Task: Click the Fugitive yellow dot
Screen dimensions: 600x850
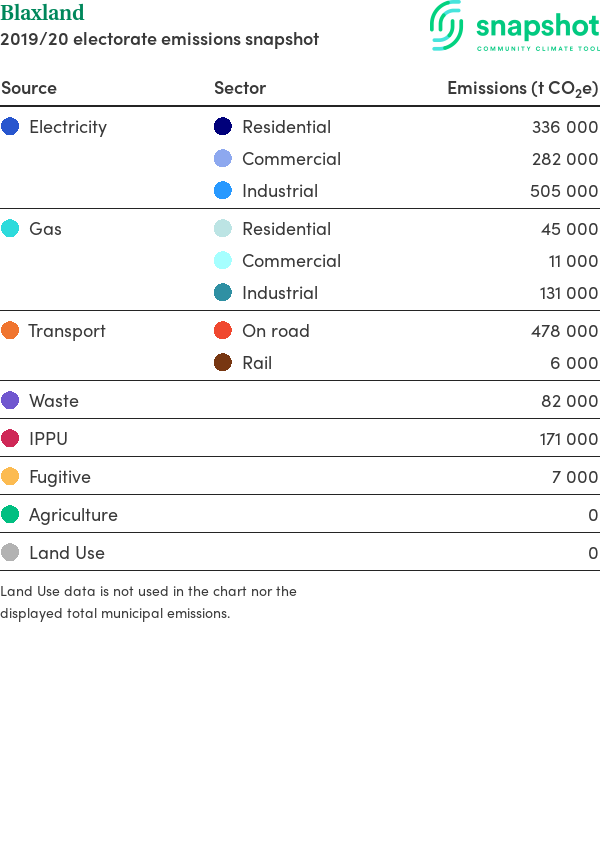Action: click(10, 476)
